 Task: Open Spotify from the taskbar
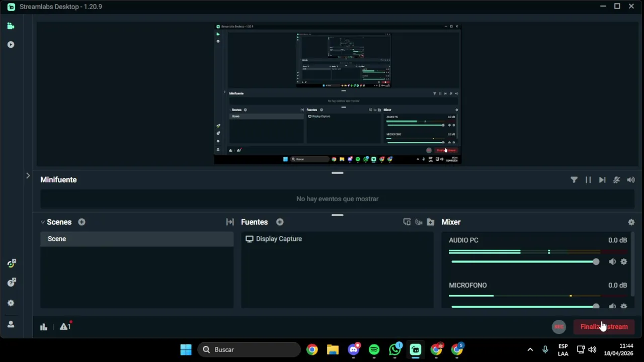374,349
